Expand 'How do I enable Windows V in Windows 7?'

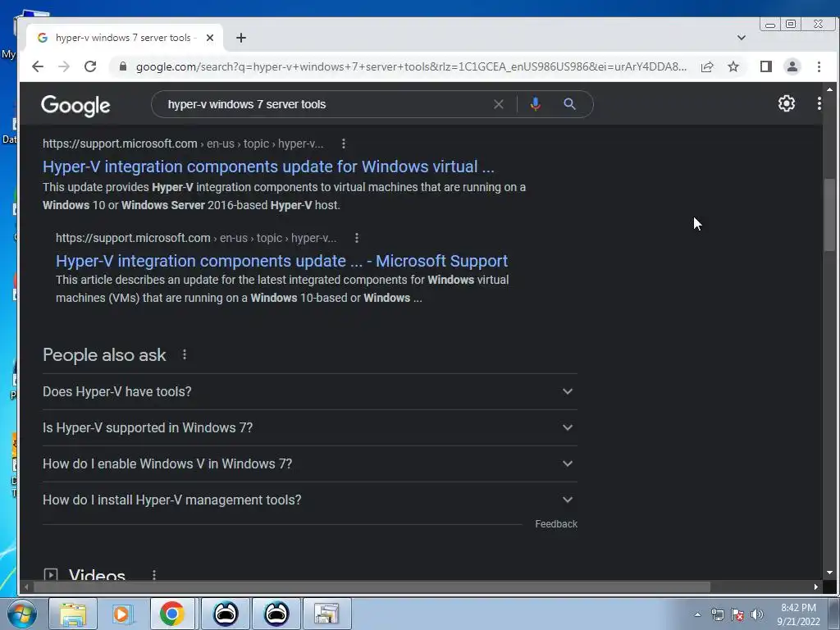pyautogui.click(x=309, y=464)
